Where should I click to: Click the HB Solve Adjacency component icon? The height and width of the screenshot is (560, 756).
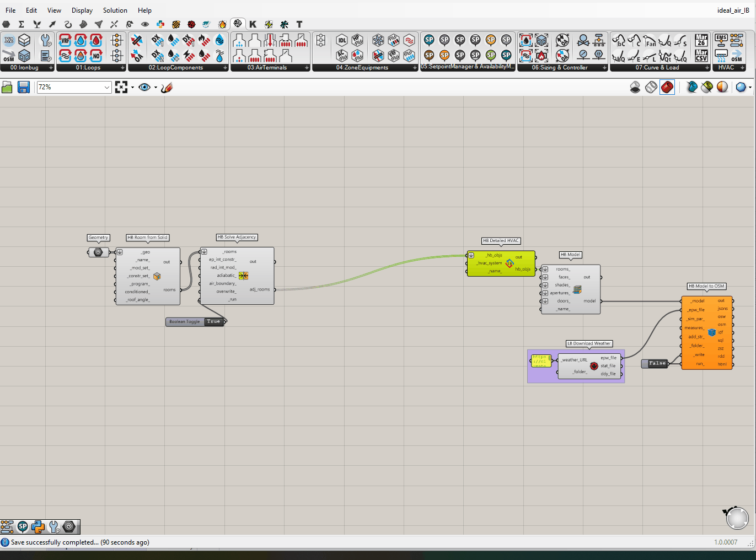click(243, 276)
